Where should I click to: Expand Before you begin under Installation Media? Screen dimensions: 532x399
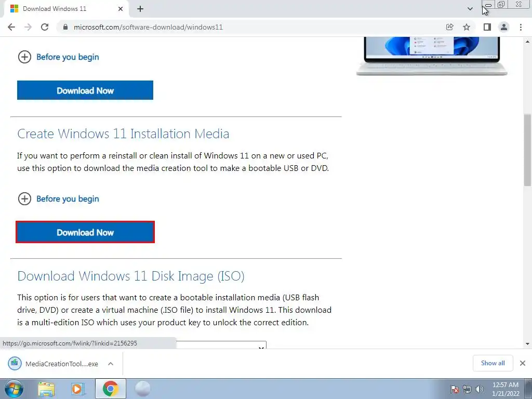pyautogui.click(x=58, y=199)
